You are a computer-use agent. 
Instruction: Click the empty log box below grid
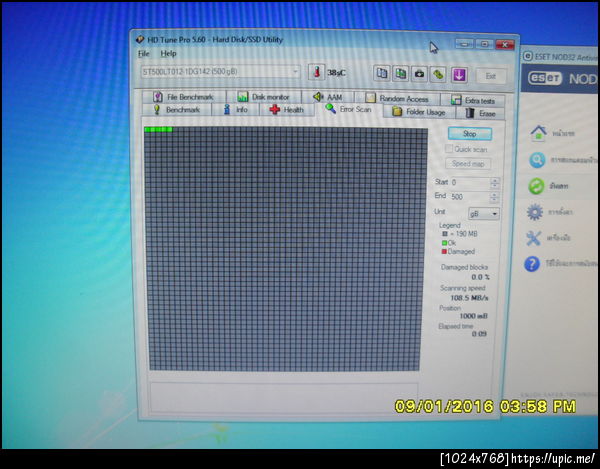point(284,398)
